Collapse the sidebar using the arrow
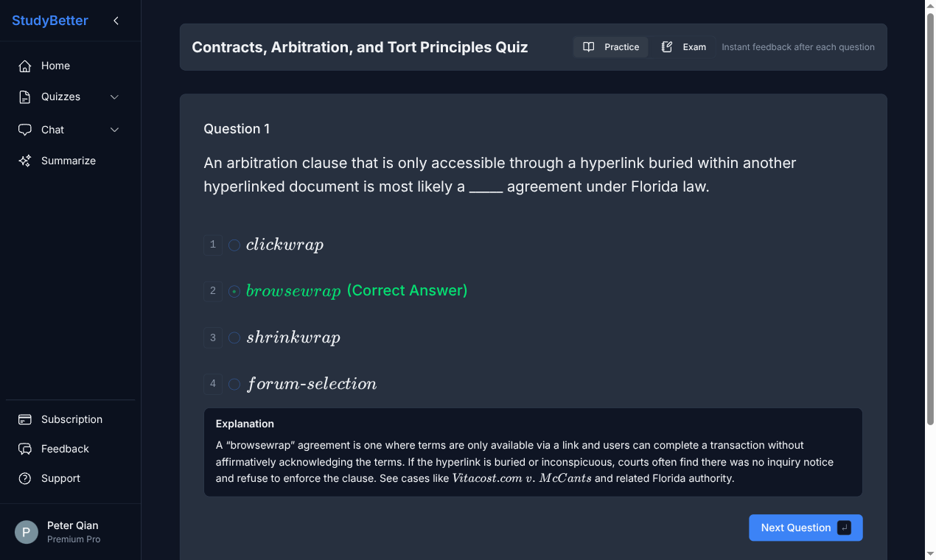936x560 pixels. 116,21
